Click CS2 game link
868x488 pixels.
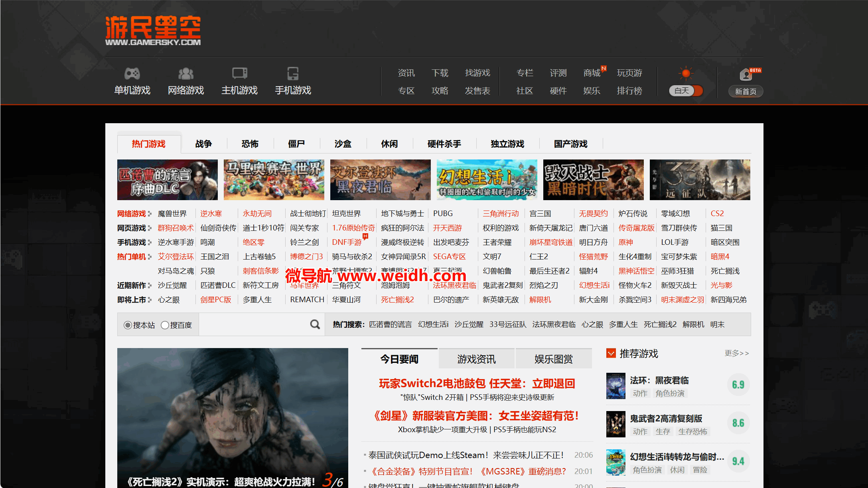tap(717, 214)
